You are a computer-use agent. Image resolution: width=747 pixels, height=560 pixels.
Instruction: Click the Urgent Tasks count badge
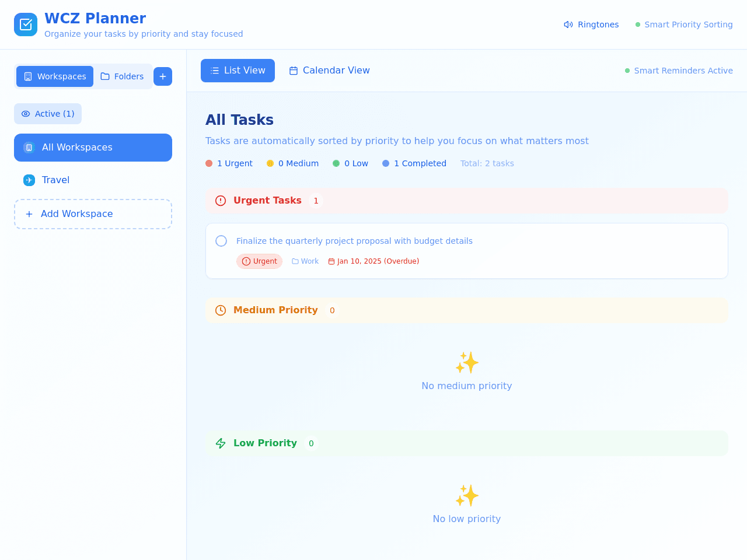pos(316,201)
